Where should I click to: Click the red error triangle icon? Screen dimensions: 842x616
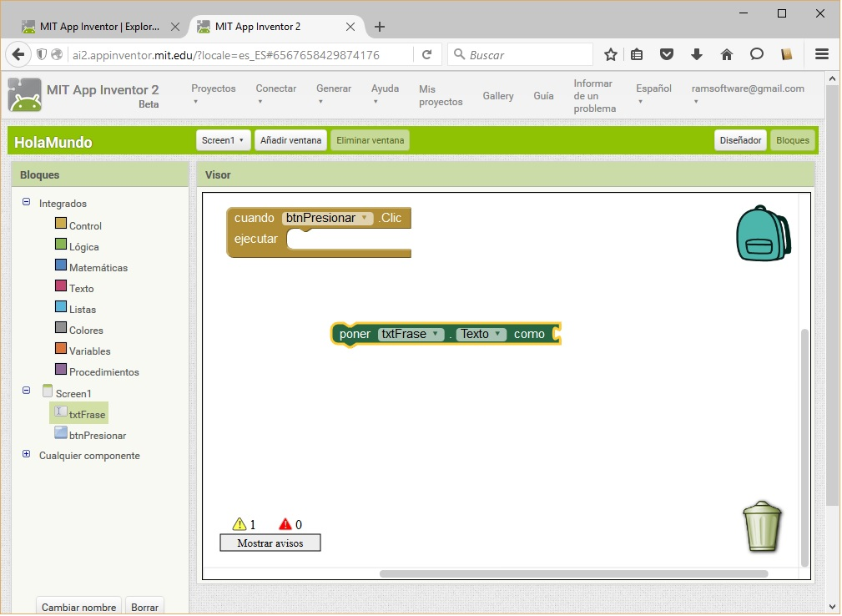click(285, 524)
